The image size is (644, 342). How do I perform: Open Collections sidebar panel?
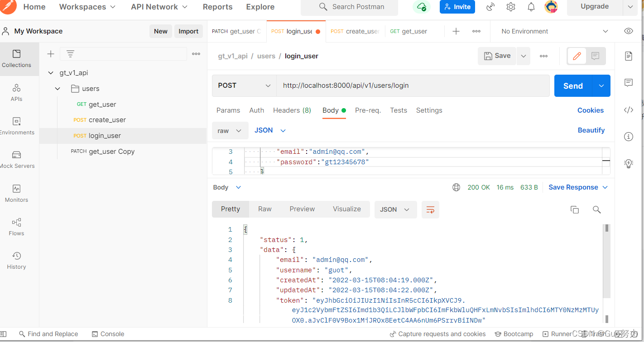tap(16, 59)
